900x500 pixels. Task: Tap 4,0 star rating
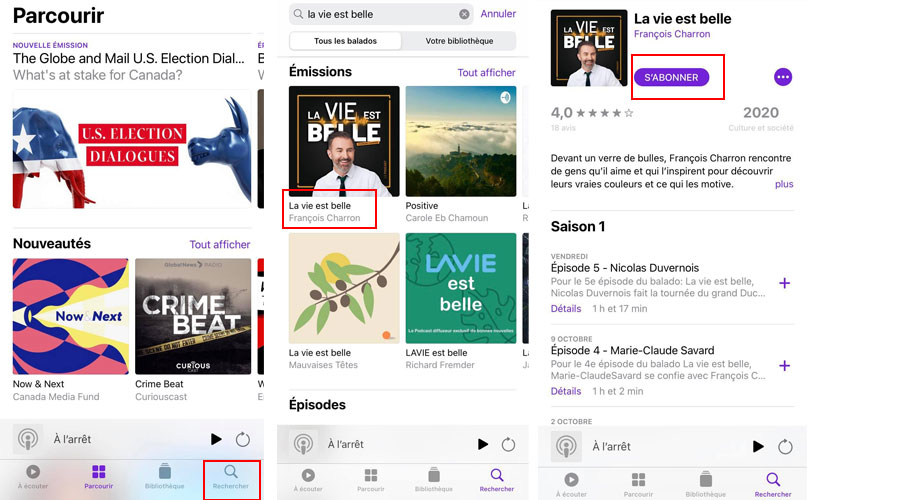click(592, 113)
